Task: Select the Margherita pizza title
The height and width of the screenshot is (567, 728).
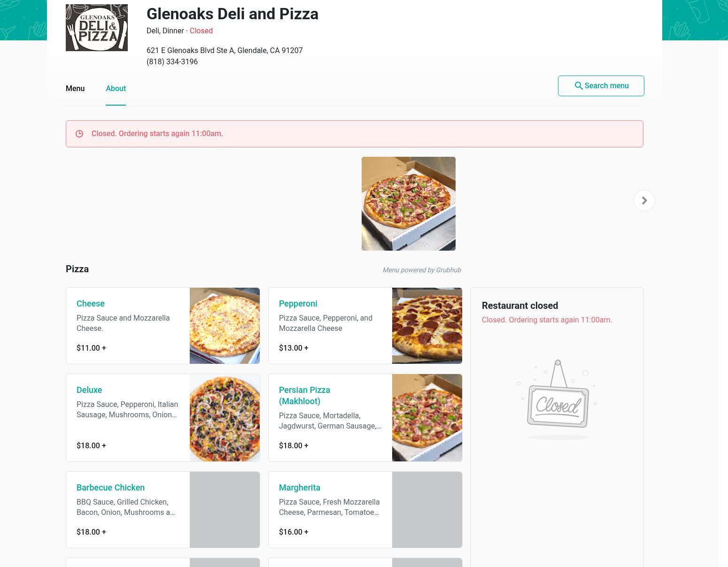Action: (299, 488)
